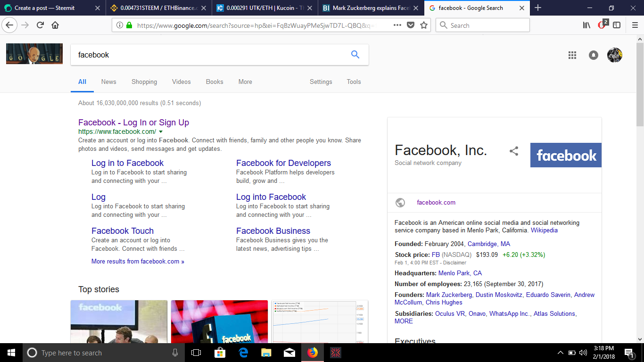Open the first Top stories Facebook thumbnail

point(119,321)
